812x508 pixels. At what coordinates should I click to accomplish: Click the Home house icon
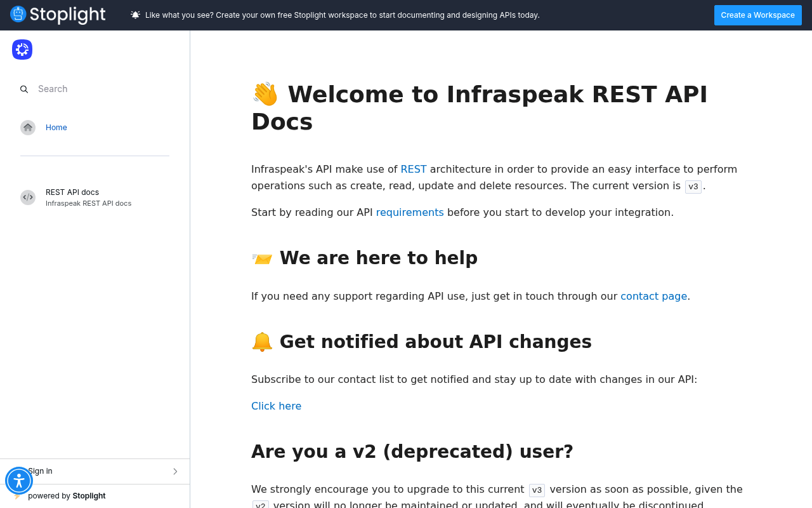(28, 128)
